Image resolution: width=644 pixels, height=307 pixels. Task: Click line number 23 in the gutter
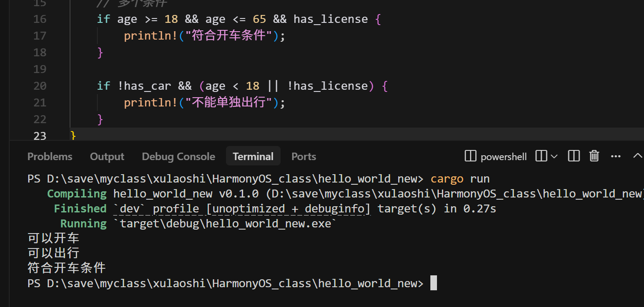[40, 136]
